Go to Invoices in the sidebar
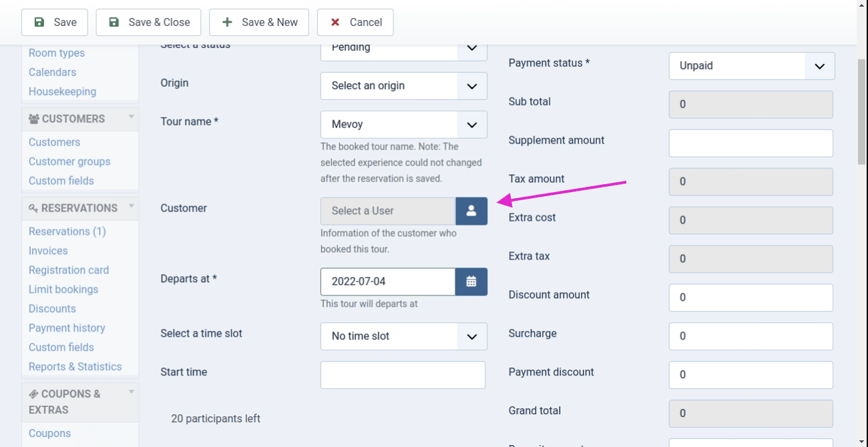Screen dimensions: 868x447 (x=48, y=251)
